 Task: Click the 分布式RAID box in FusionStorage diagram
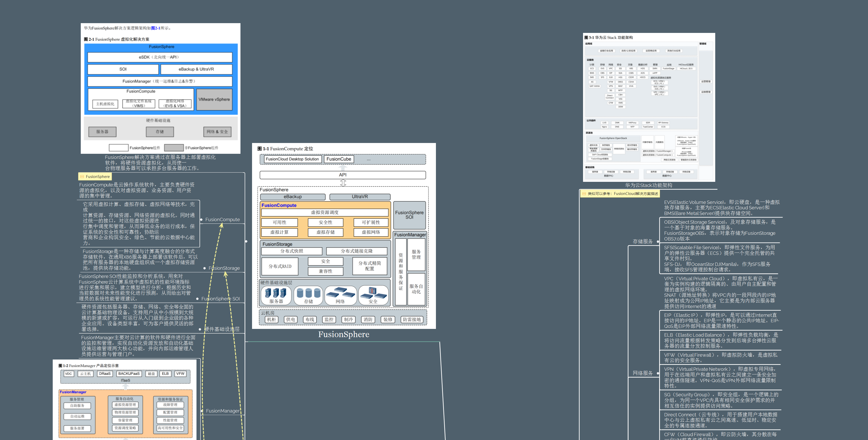(x=280, y=266)
